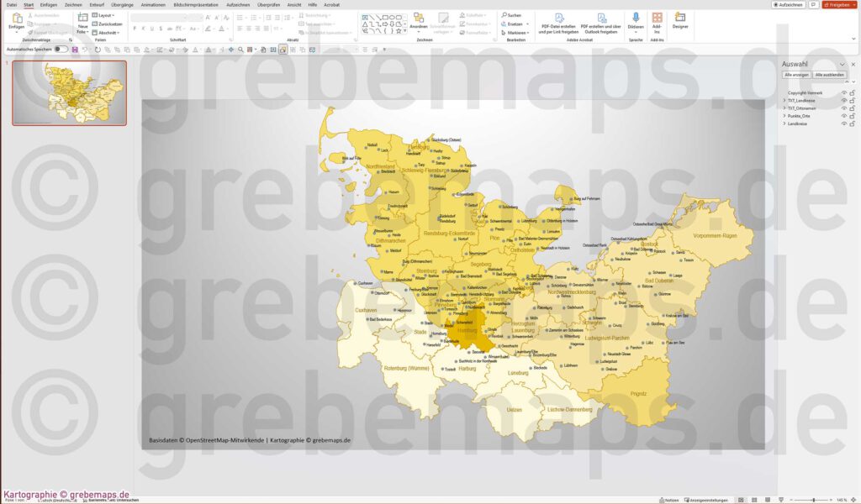Click the save icon in quick access toolbar
Viewport: 861px width, 504px height.
click(x=75, y=50)
